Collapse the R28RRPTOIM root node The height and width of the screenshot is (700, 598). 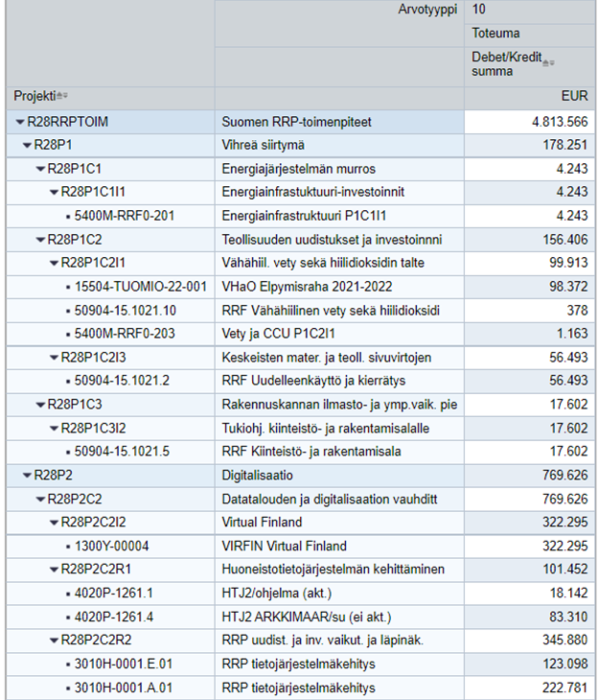pyautogui.click(x=20, y=123)
